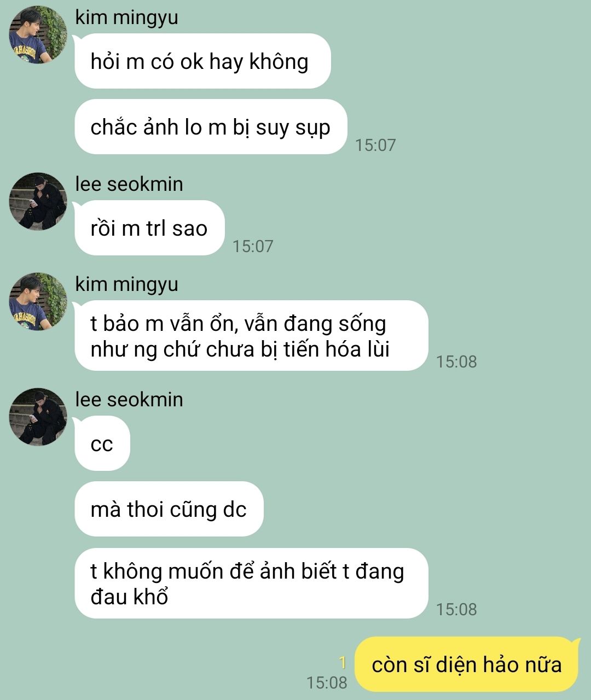Tap the 'chắc ảnh lo m bị suy sụp' bubble
Screen dimensions: 591x700
pyautogui.click(x=211, y=127)
